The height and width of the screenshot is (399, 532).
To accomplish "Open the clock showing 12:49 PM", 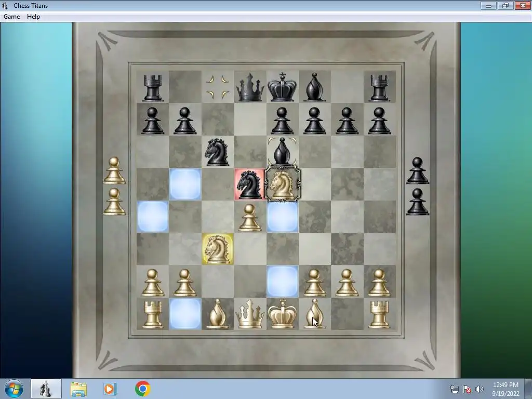I will pyautogui.click(x=506, y=389).
